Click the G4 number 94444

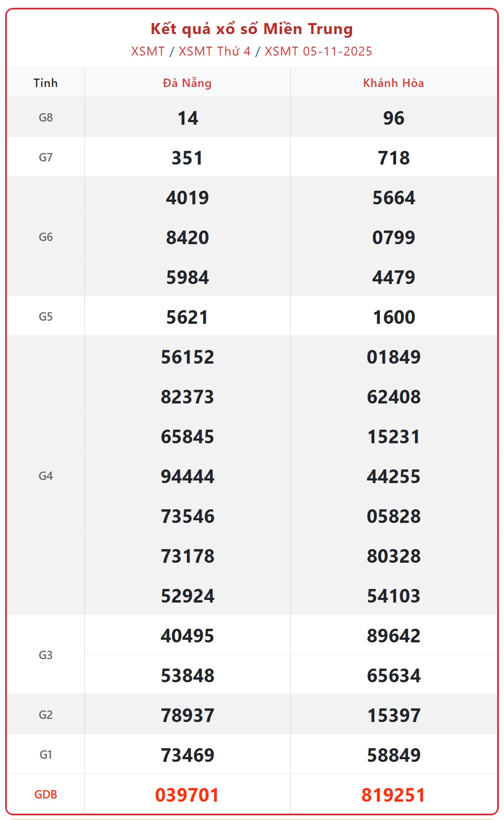point(188,476)
